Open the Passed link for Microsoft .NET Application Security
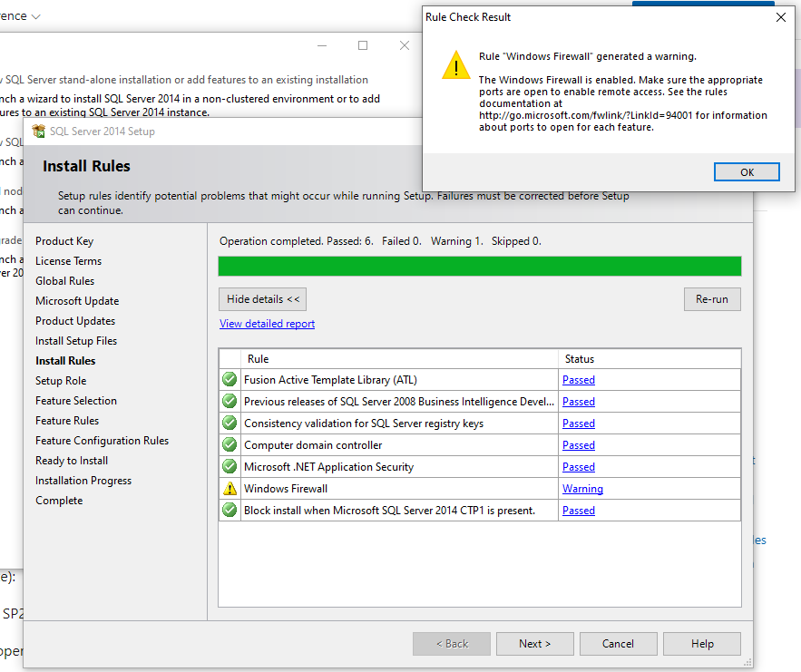Screen dimensions: 801x672 tap(578, 466)
